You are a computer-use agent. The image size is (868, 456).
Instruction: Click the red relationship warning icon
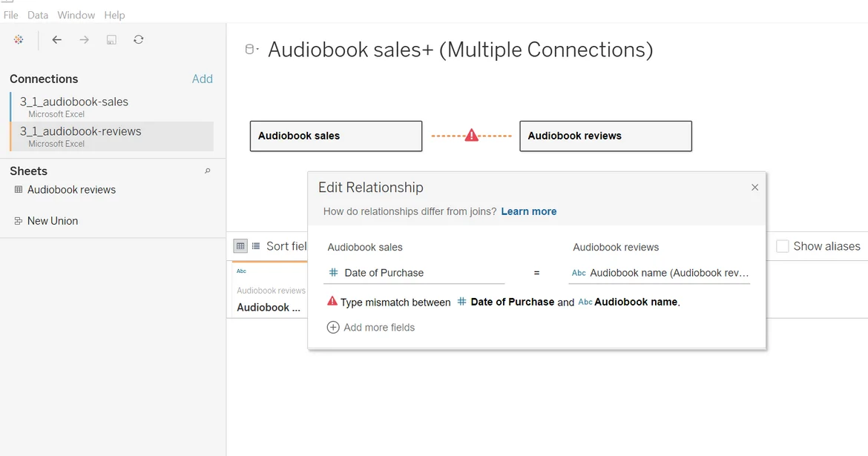(x=471, y=136)
